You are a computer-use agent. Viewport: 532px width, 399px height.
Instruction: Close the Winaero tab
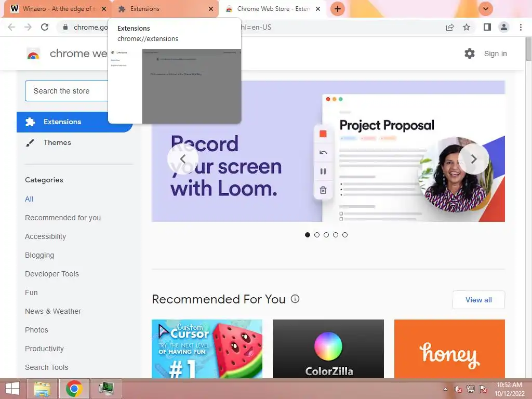pyautogui.click(x=104, y=9)
